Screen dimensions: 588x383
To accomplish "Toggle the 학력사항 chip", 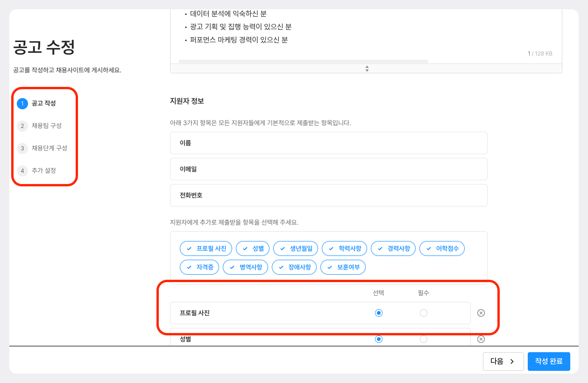I will (345, 248).
